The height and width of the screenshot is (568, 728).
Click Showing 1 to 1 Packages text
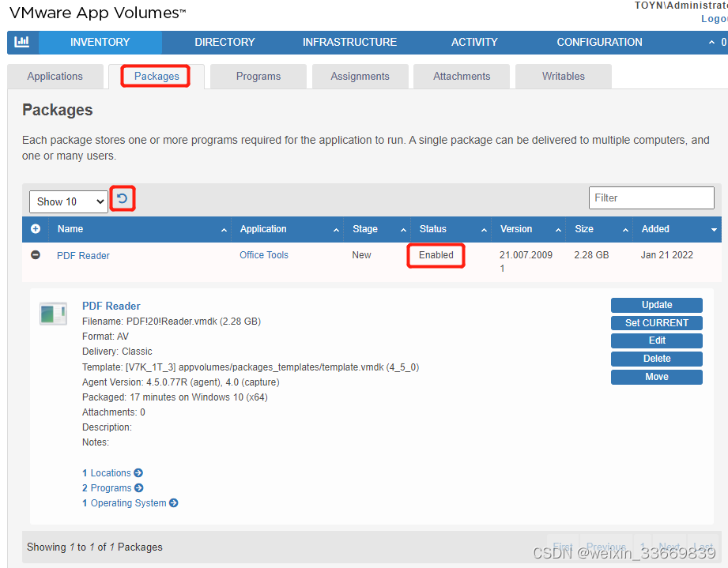point(95,547)
